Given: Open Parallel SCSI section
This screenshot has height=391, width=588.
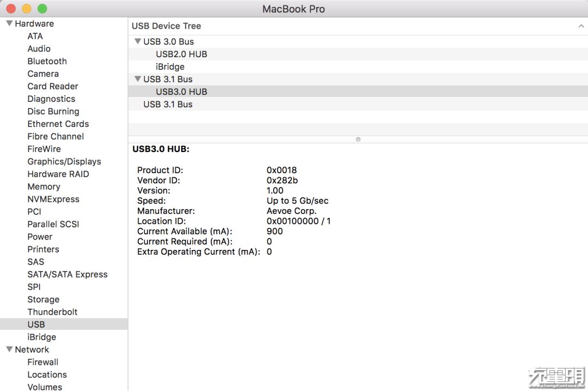Looking at the screenshot, I should pos(53,224).
